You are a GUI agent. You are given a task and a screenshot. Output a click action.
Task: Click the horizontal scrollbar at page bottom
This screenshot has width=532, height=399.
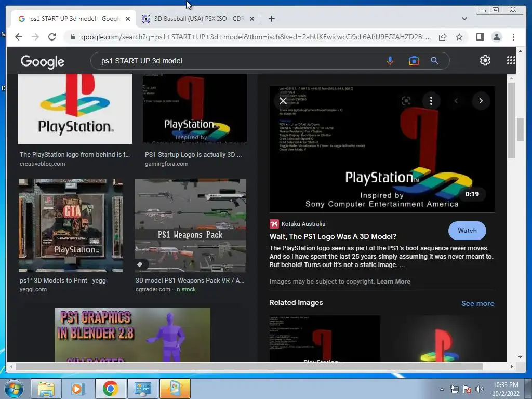click(x=249, y=366)
